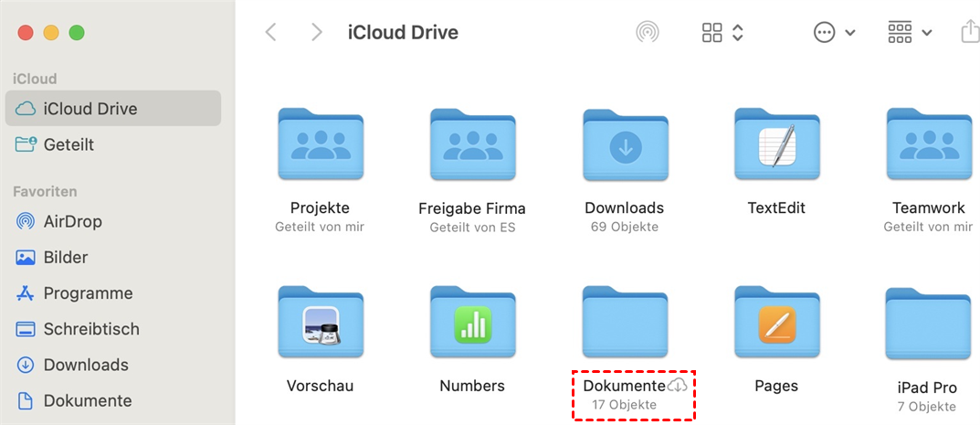
Task: Select the Downloads folder icon
Action: (625, 143)
